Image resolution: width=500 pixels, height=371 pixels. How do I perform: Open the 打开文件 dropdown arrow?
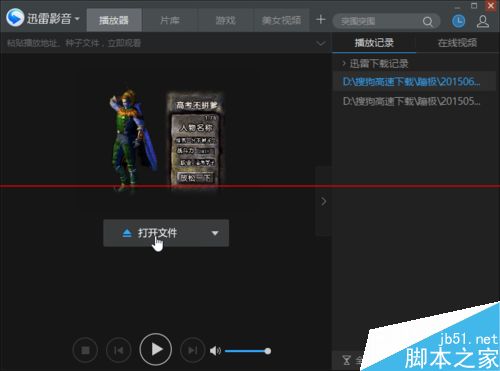pyautogui.click(x=215, y=233)
